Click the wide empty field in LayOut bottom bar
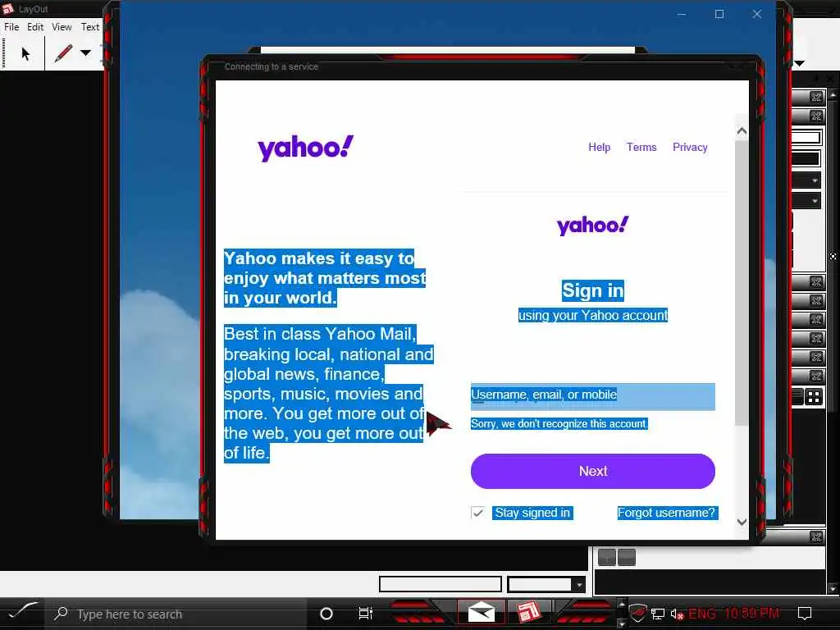This screenshot has height=630, width=840. pyautogui.click(x=441, y=584)
